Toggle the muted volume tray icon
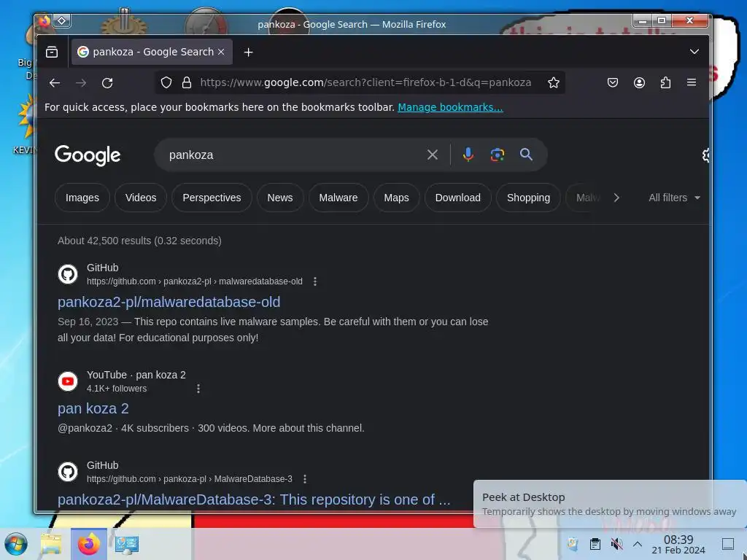The image size is (747, 560). tap(616, 544)
